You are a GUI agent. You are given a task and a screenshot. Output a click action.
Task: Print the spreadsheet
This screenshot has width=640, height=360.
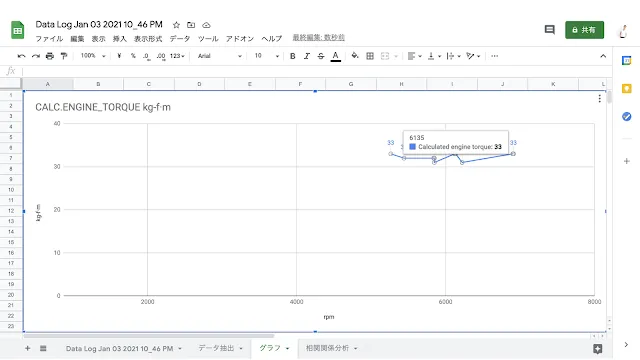point(50,56)
